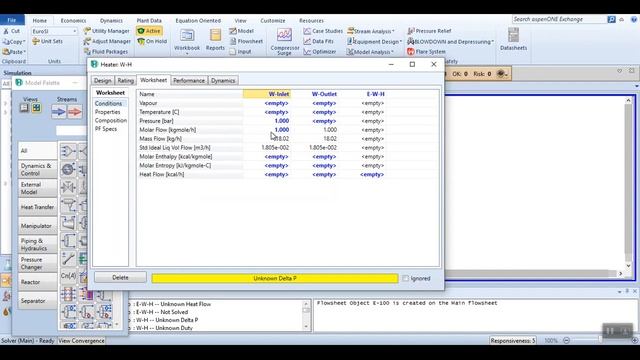
Task: Open Design tab in Heater window
Action: [102, 80]
